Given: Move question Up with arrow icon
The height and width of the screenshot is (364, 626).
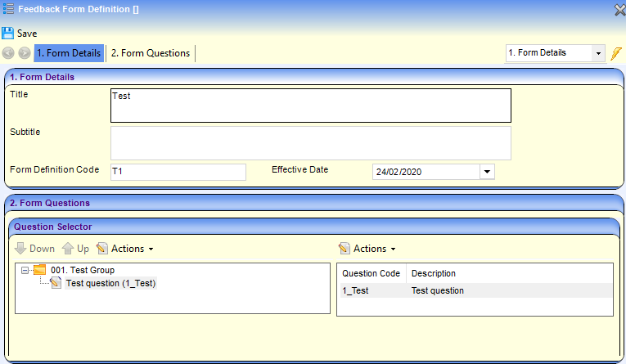Looking at the screenshot, I should (x=68, y=249).
